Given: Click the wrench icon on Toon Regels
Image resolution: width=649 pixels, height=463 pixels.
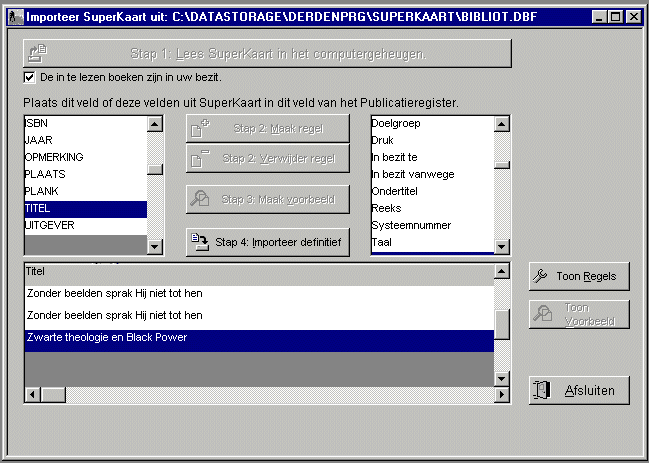Looking at the screenshot, I should [x=540, y=276].
